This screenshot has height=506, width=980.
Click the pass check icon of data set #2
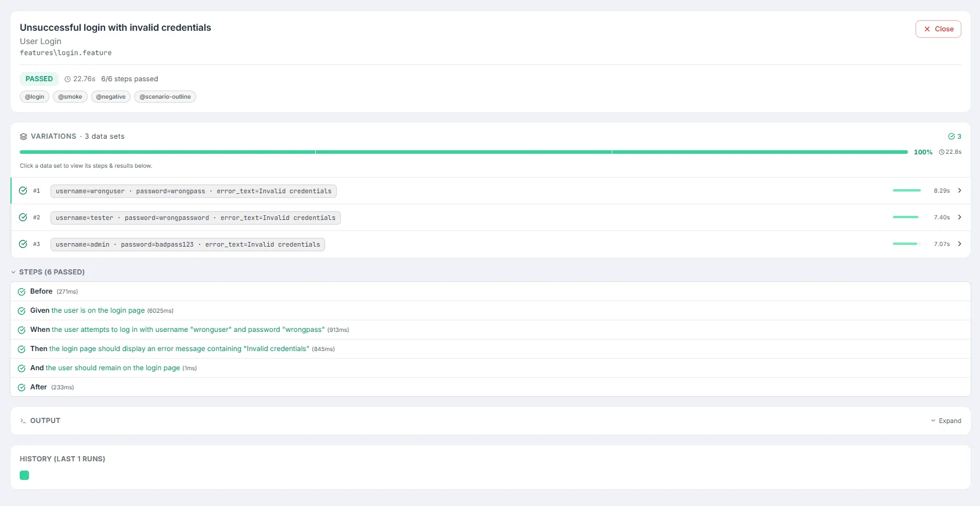point(23,217)
